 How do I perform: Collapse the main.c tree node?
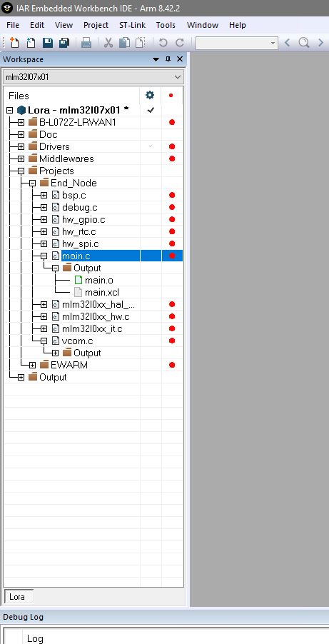click(44, 256)
